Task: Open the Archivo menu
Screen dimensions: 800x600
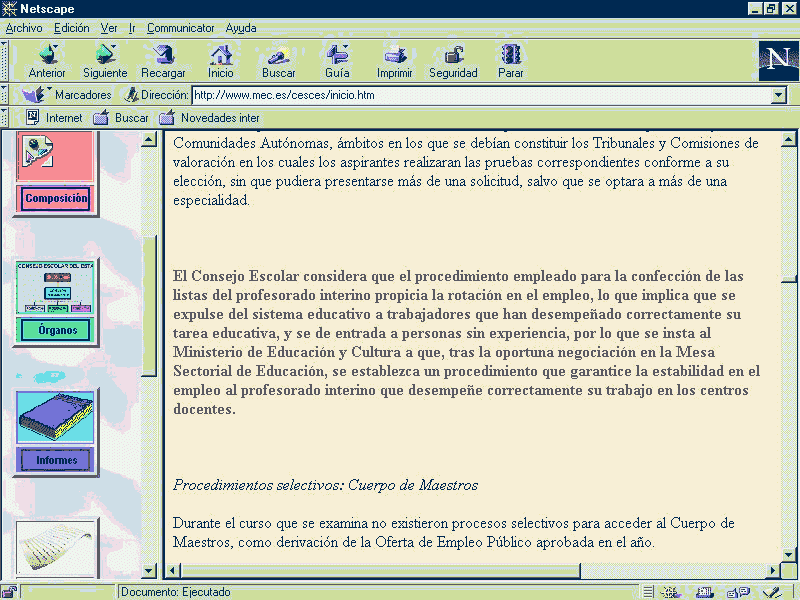Action: [x=24, y=28]
